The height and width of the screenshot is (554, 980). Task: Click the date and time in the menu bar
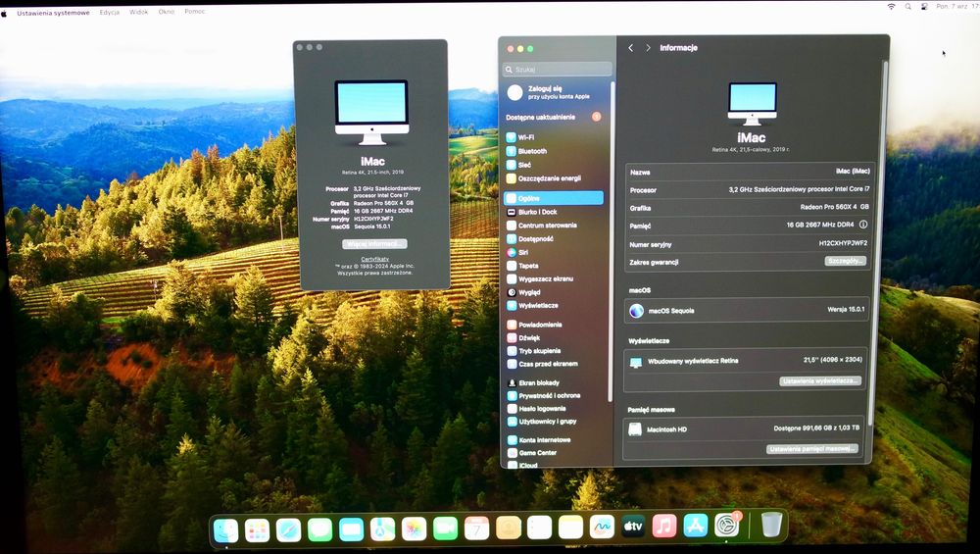[957, 6]
